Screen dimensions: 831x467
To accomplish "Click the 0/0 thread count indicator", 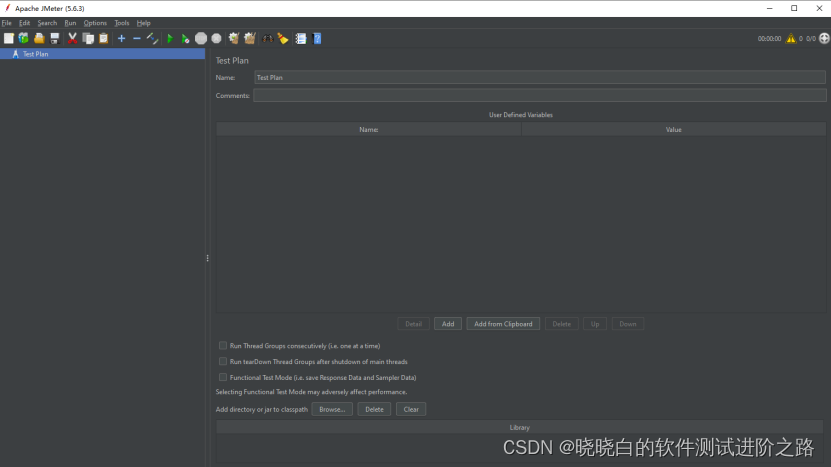I will pyautogui.click(x=811, y=39).
